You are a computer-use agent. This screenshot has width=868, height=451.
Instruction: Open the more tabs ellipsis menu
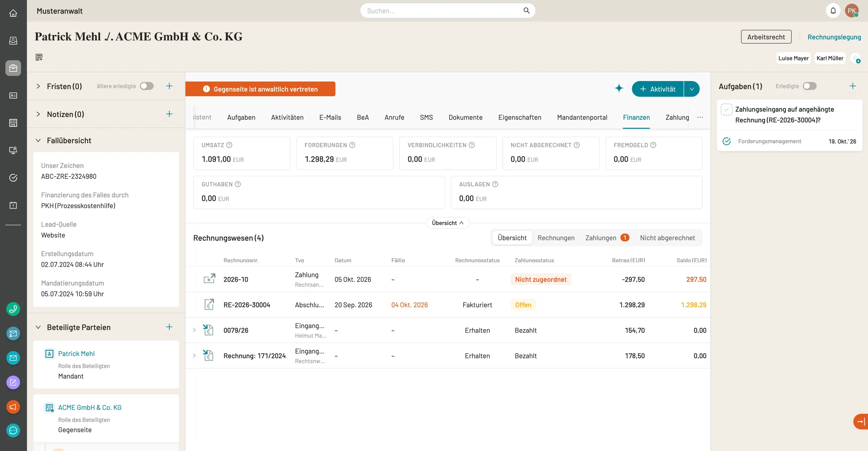tap(700, 117)
